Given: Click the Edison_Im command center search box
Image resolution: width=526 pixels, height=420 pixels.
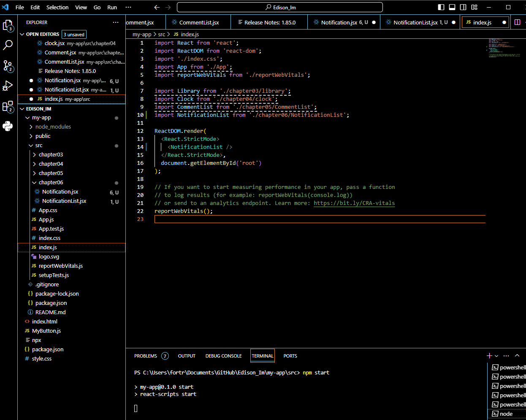Looking at the screenshot, I should (x=280, y=7).
